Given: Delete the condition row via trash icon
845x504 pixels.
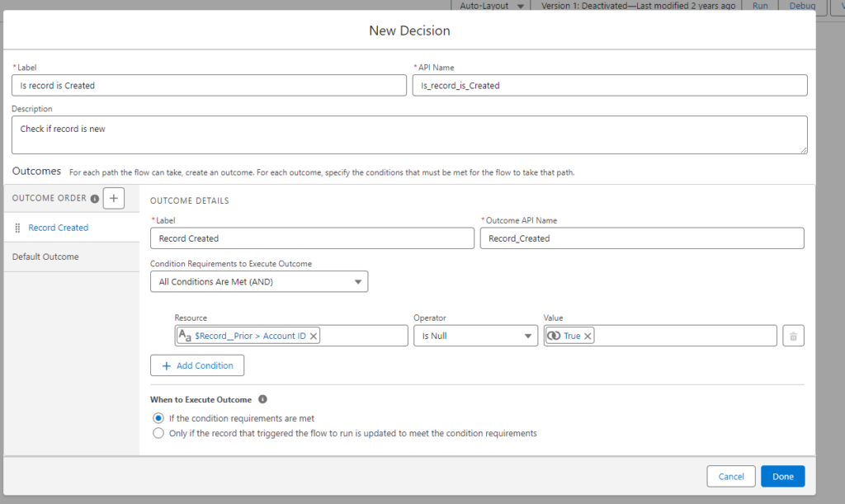Looking at the screenshot, I should (x=793, y=335).
